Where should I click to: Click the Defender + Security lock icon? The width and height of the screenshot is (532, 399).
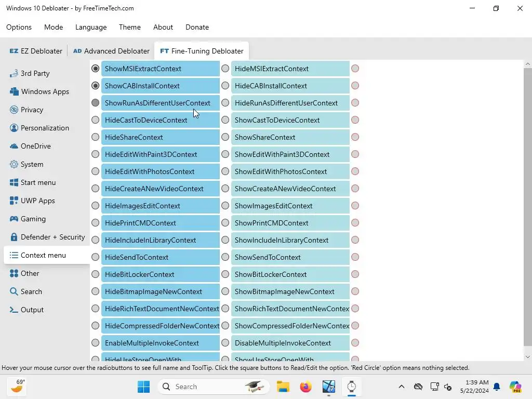(x=14, y=237)
